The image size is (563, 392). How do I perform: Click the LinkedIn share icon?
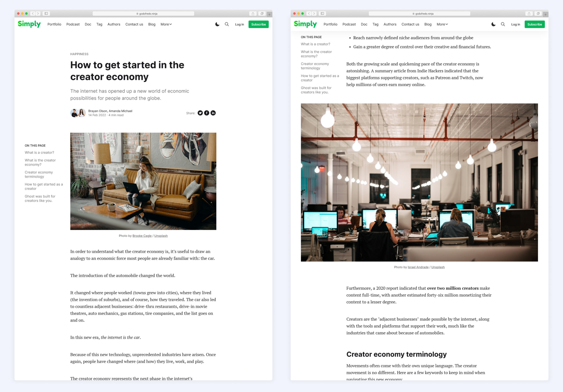pyautogui.click(x=213, y=113)
